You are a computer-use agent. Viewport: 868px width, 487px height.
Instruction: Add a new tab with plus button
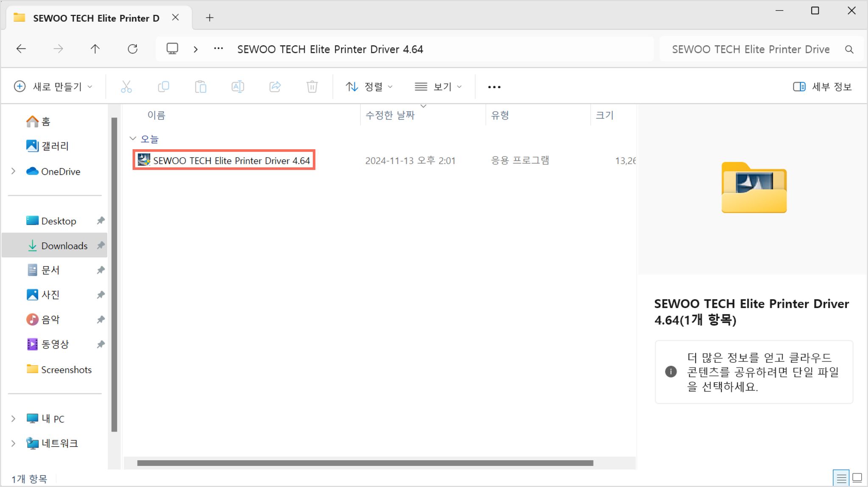point(209,18)
